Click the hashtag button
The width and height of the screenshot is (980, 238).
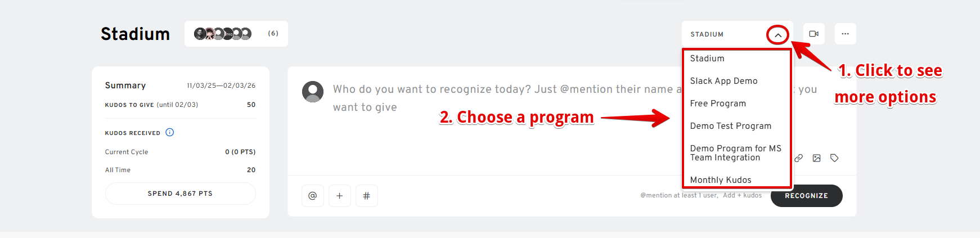pos(367,196)
